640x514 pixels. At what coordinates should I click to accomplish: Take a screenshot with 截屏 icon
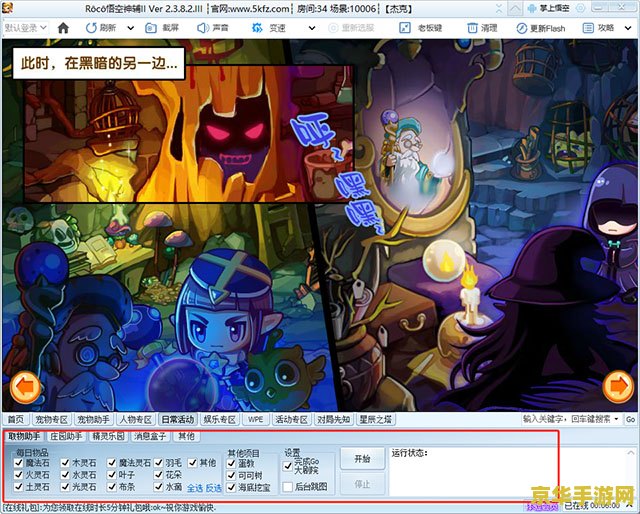tap(151, 28)
